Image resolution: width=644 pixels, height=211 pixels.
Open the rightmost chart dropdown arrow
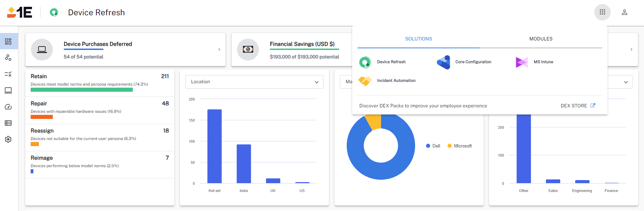(x=626, y=82)
